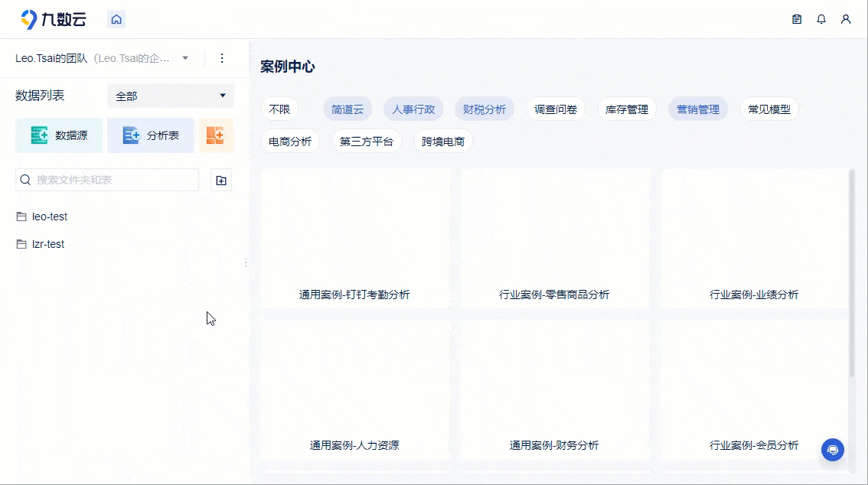868x485 pixels.
Task: Add a new 数据源
Action: click(x=59, y=135)
